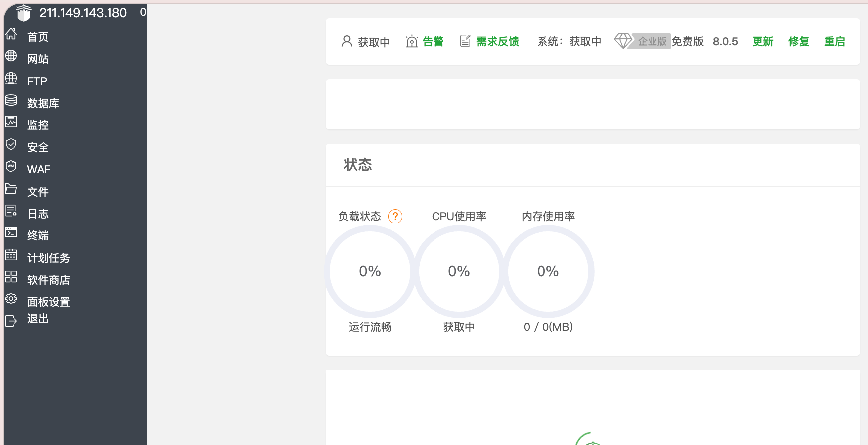Open 面板设置
Screen dimensions: 868x445
click(x=49, y=302)
